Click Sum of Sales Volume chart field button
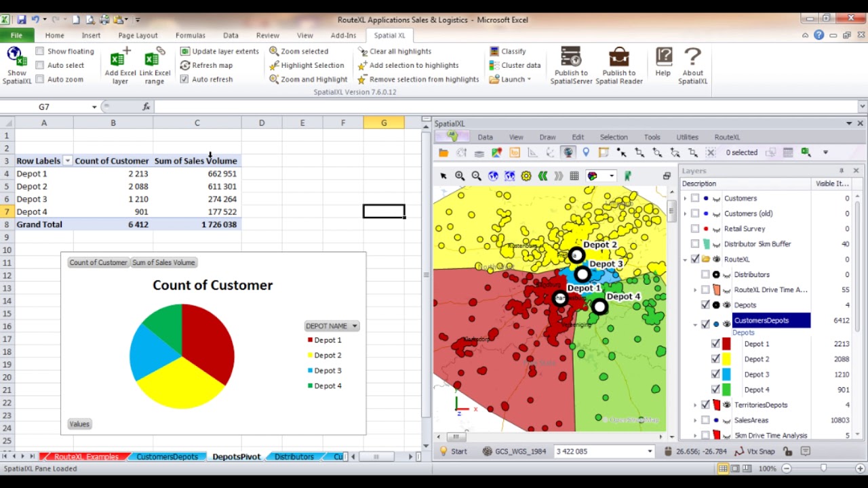Screen dimensions: 868x488 [163, 262]
